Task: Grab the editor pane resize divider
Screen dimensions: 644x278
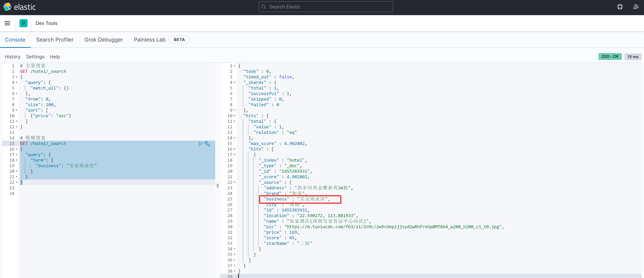Action: point(217,186)
